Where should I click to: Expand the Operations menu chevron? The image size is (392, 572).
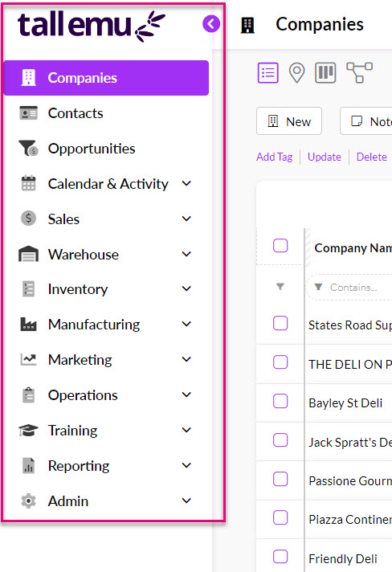(186, 394)
